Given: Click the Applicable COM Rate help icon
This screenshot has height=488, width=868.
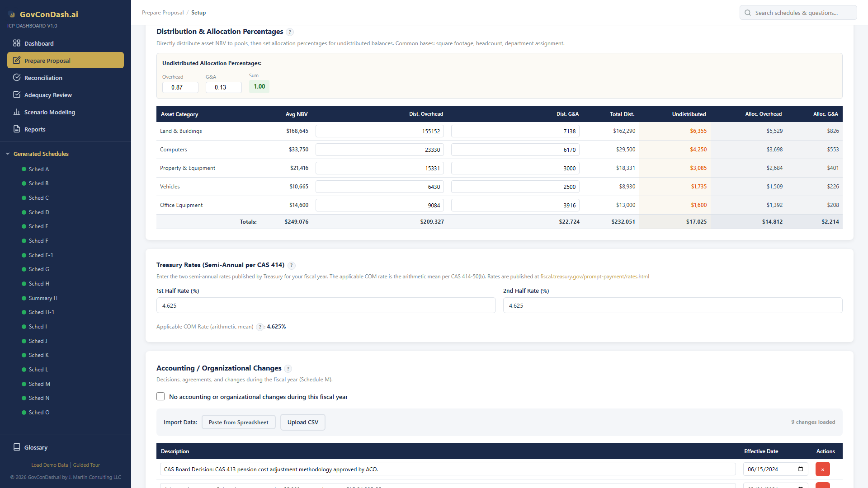Looking at the screenshot, I should (x=259, y=327).
